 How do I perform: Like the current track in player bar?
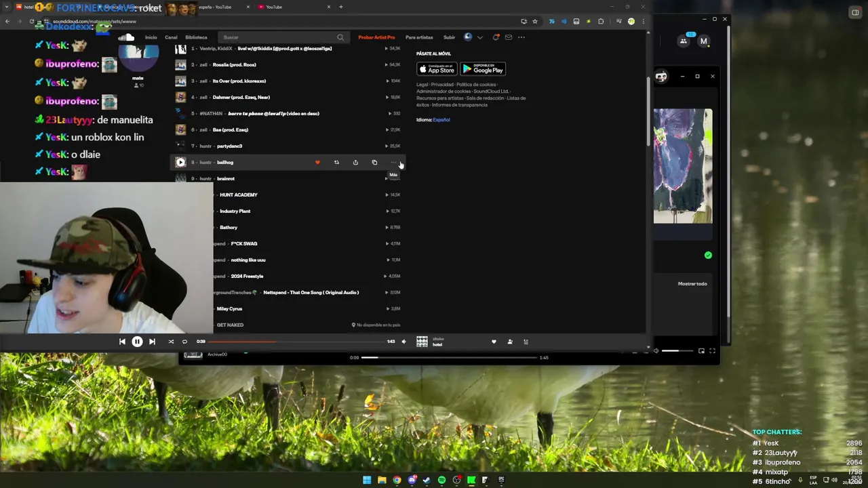coord(494,342)
